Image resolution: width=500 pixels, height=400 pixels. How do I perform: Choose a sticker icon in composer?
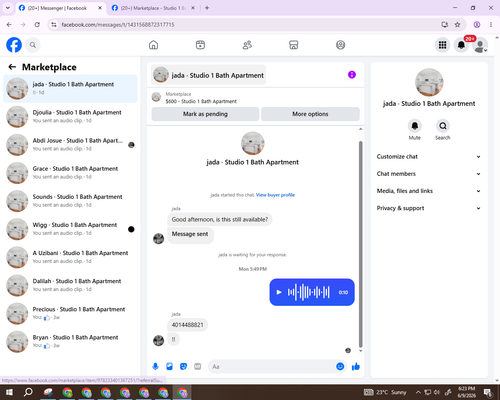[x=183, y=367]
